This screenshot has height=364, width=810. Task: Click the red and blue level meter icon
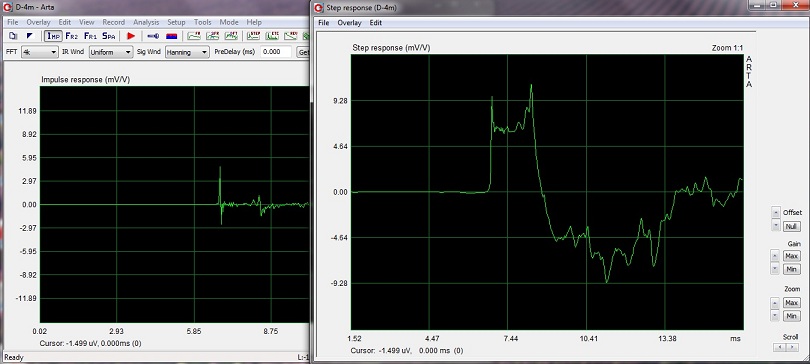click(172, 36)
